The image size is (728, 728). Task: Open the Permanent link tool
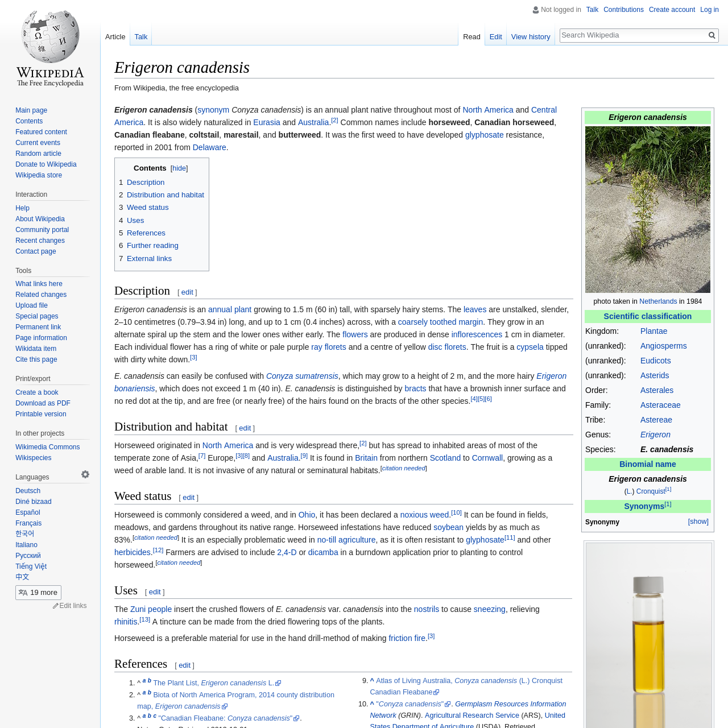(38, 327)
